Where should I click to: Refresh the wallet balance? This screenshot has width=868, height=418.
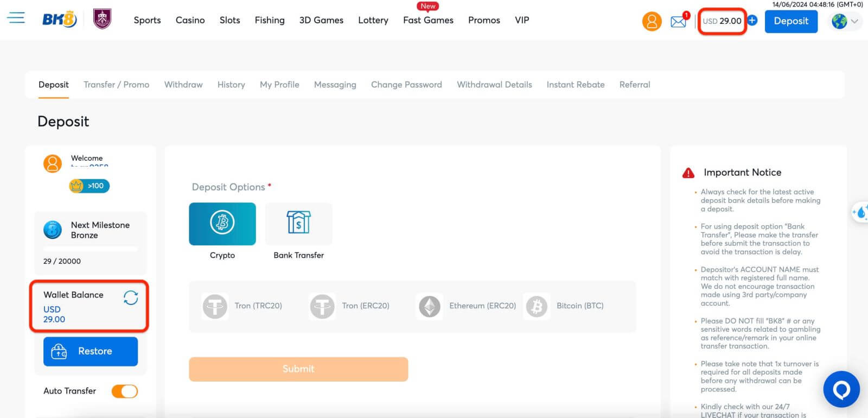click(131, 297)
